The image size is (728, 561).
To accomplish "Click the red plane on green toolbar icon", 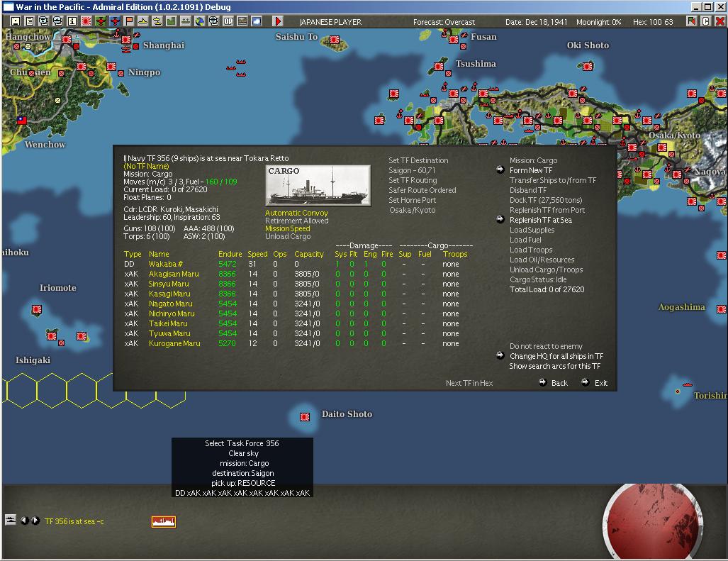I will (x=101, y=21).
